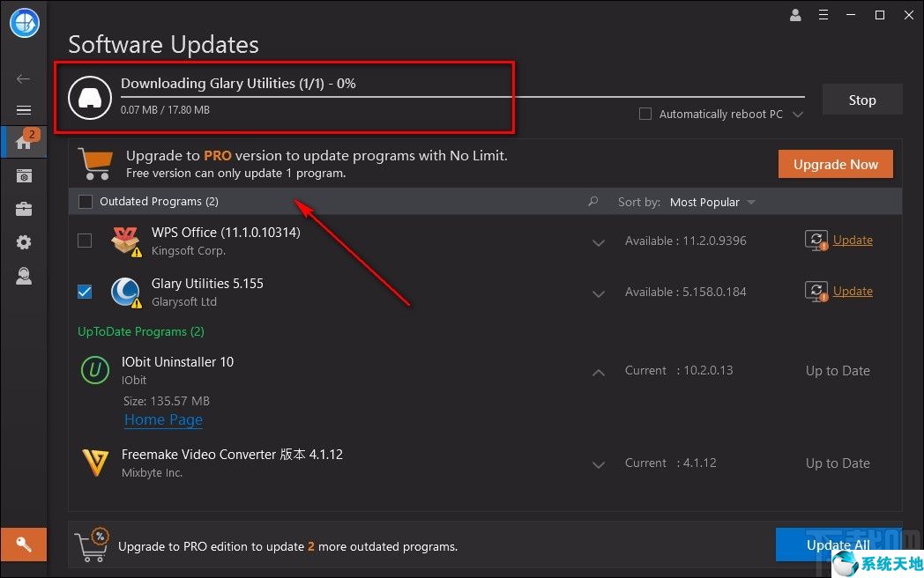Click Size: 135.57 MB text

coord(166,401)
